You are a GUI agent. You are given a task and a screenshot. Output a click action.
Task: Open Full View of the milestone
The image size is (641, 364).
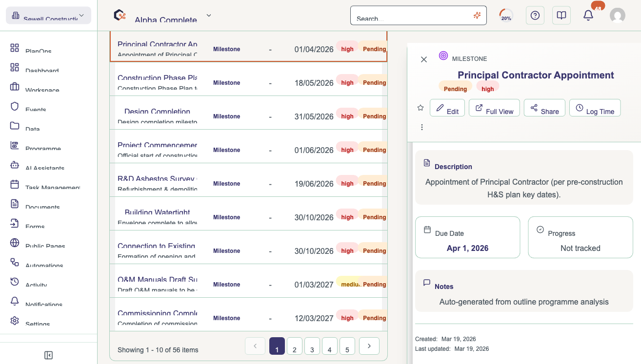coord(494,108)
